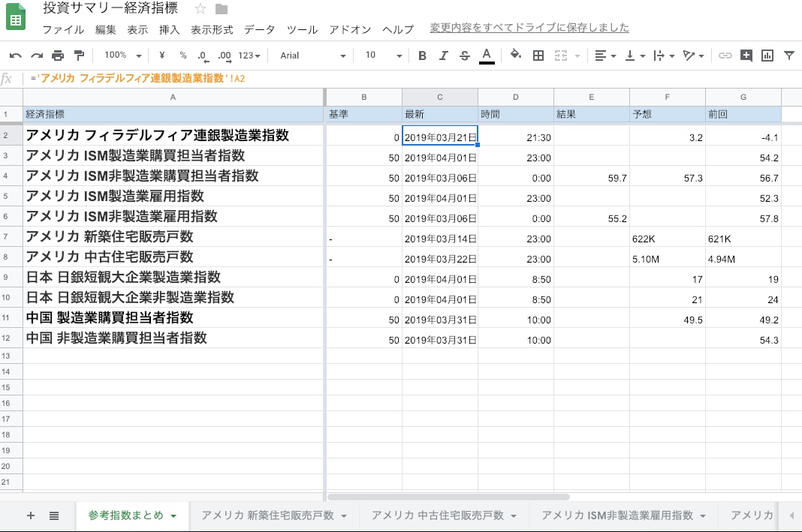Add a new sheet with plus button
Image resolution: width=802 pixels, height=532 pixels.
coord(31,515)
